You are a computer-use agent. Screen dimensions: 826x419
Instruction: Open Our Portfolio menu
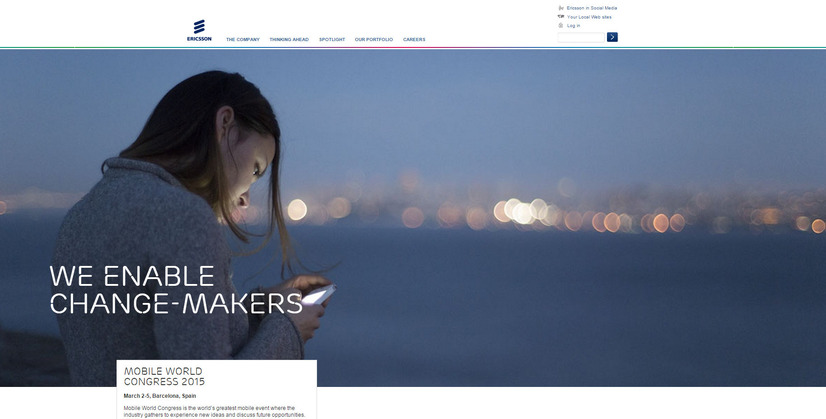374,40
